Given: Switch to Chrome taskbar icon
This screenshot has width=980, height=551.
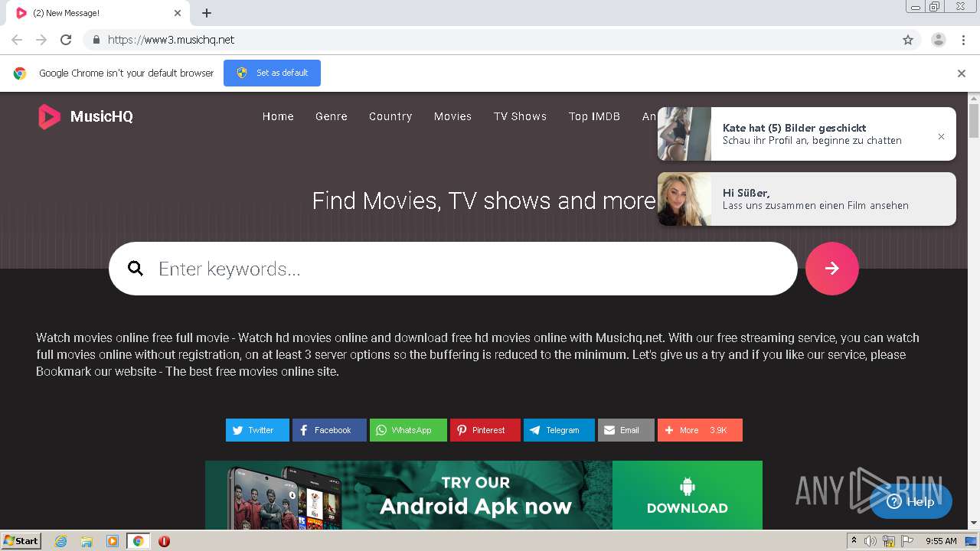Looking at the screenshot, I should (139, 541).
